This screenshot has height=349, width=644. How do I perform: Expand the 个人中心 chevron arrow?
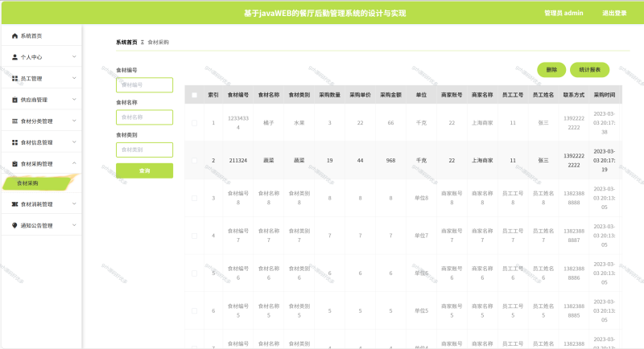point(74,57)
